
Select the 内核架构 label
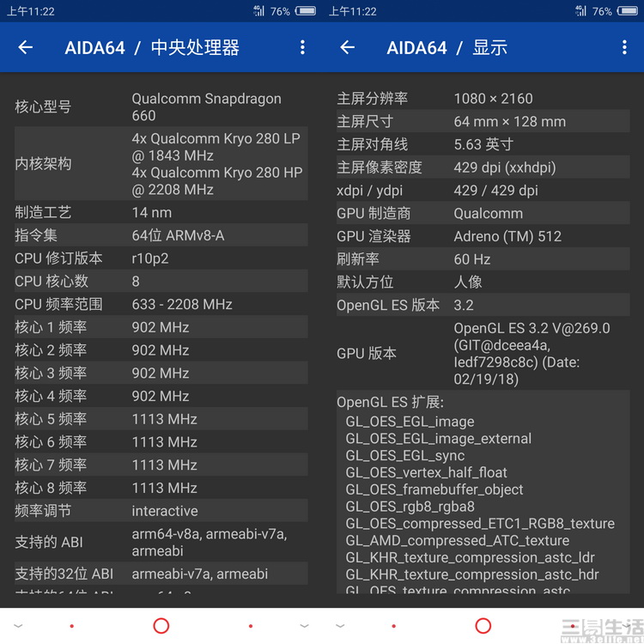coord(43,164)
